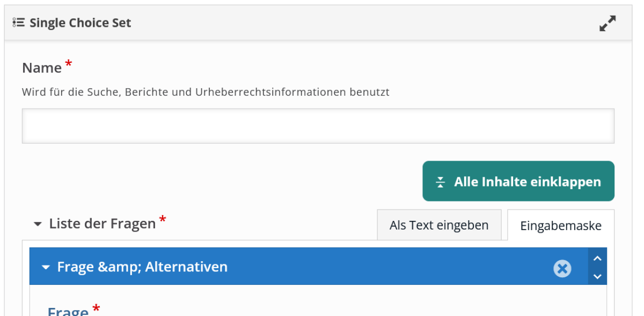Click the red asterisk beside Liste der Fragen
This screenshot has width=644, height=316.
163,219
